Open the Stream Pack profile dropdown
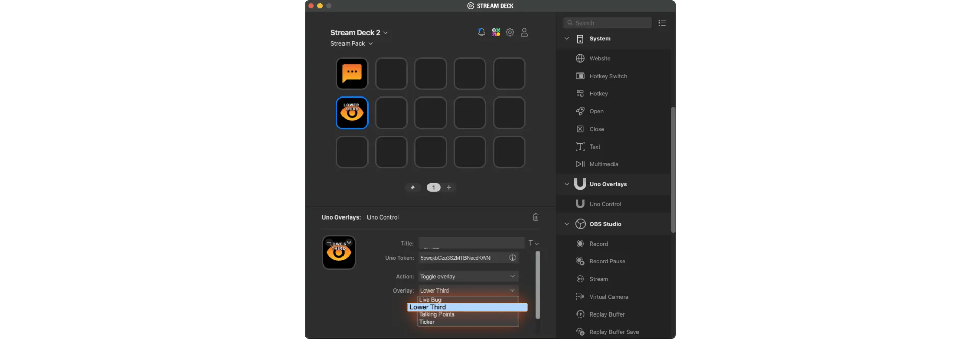The image size is (980, 339). (351, 44)
